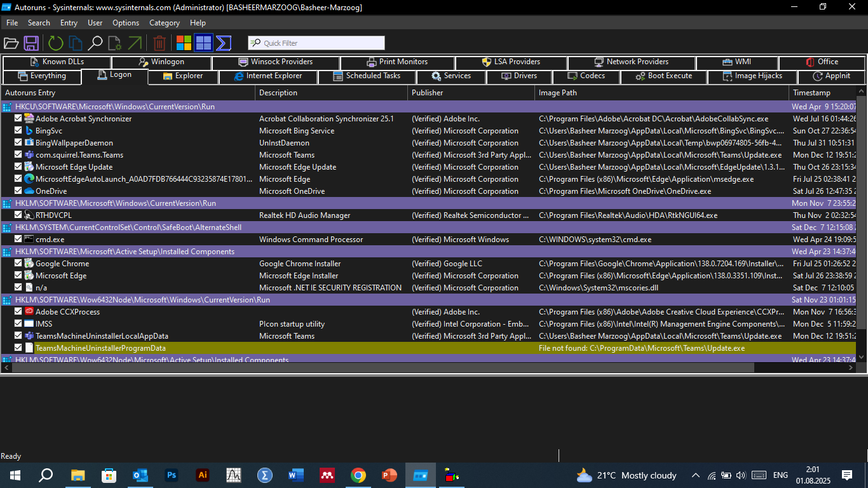
Task: Click the weather 21°C Mostly cloudy widget
Action: pos(626,475)
